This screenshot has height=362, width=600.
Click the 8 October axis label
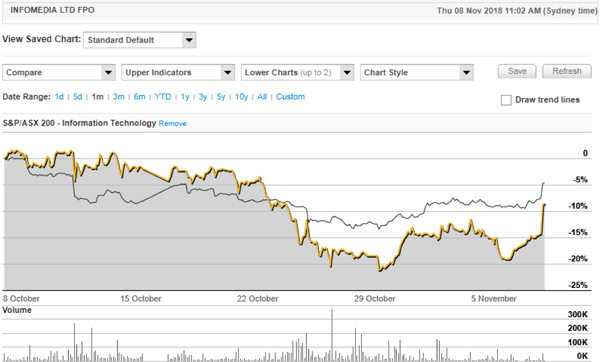click(x=21, y=298)
